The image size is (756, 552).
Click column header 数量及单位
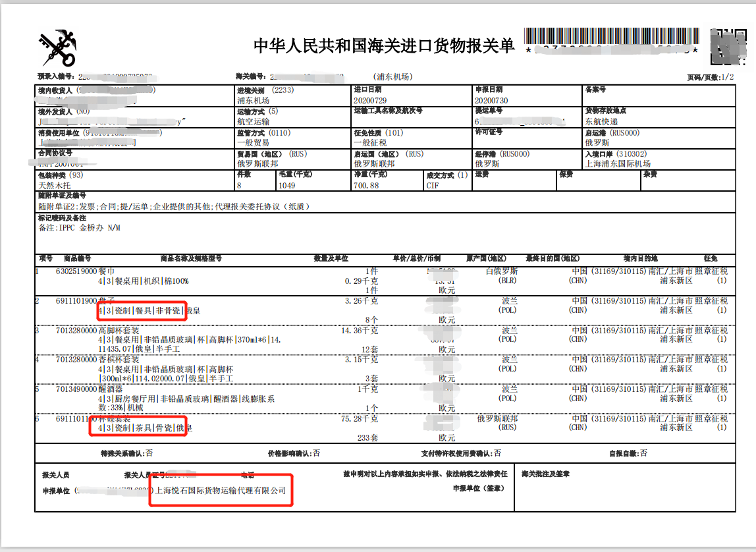click(x=331, y=258)
